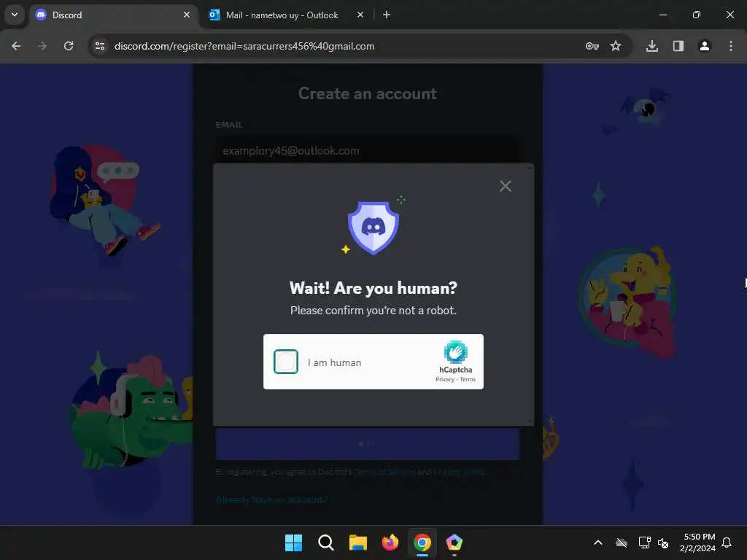This screenshot has width=747, height=560.
Task: Open the saved passwords key icon
Action: 592,46
